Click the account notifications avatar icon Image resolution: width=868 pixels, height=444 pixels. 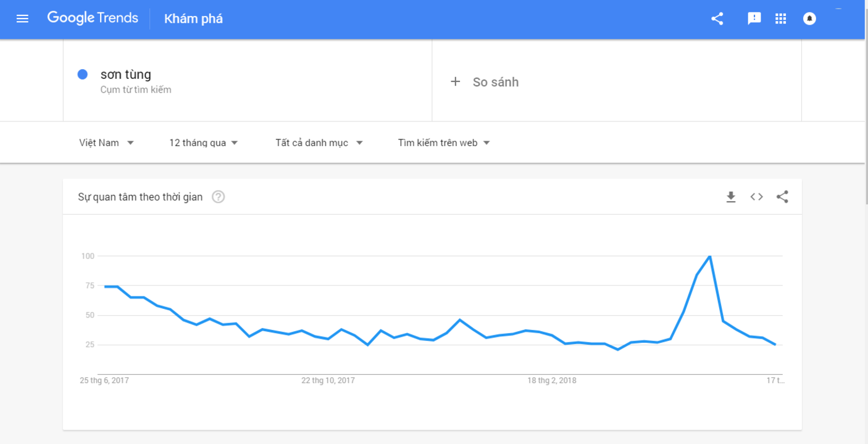pyautogui.click(x=809, y=18)
